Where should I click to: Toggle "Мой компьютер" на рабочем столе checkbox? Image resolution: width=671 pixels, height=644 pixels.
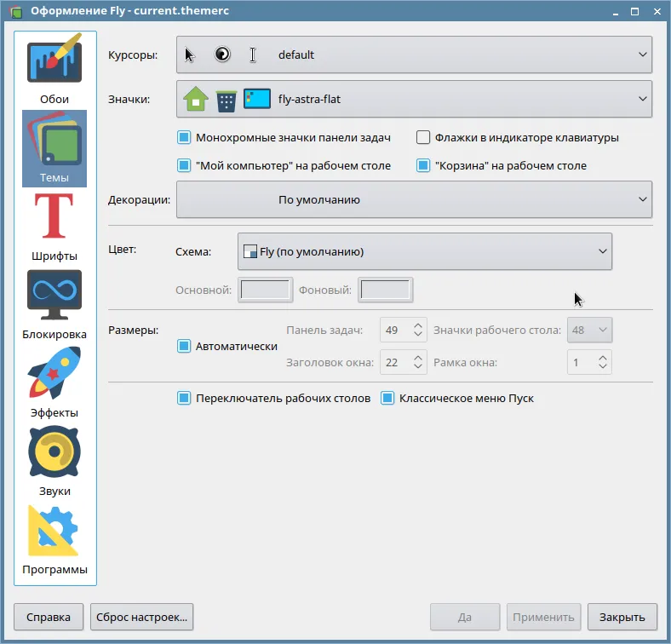coord(184,165)
